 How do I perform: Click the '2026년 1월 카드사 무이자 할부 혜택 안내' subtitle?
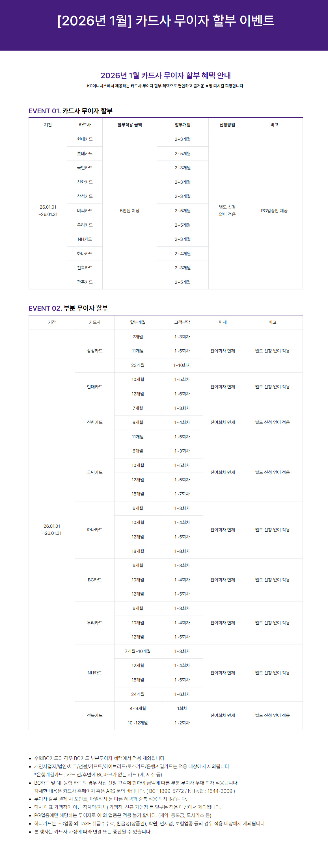(165, 75)
